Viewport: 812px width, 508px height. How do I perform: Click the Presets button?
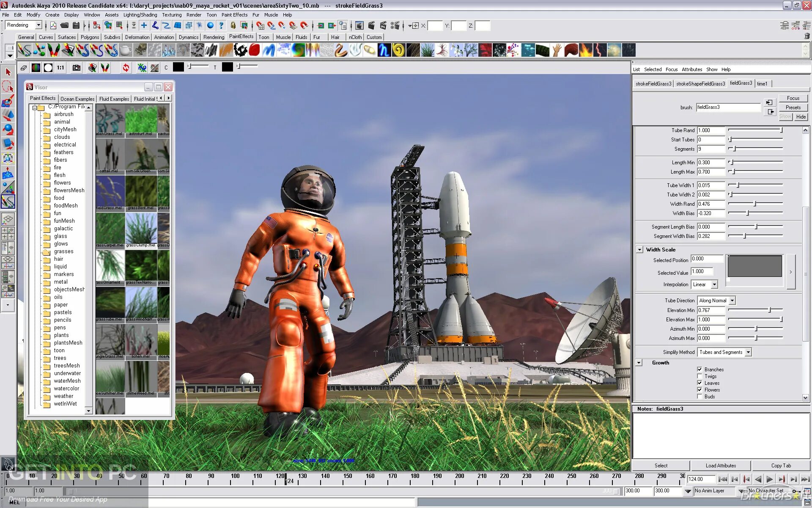(793, 108)
